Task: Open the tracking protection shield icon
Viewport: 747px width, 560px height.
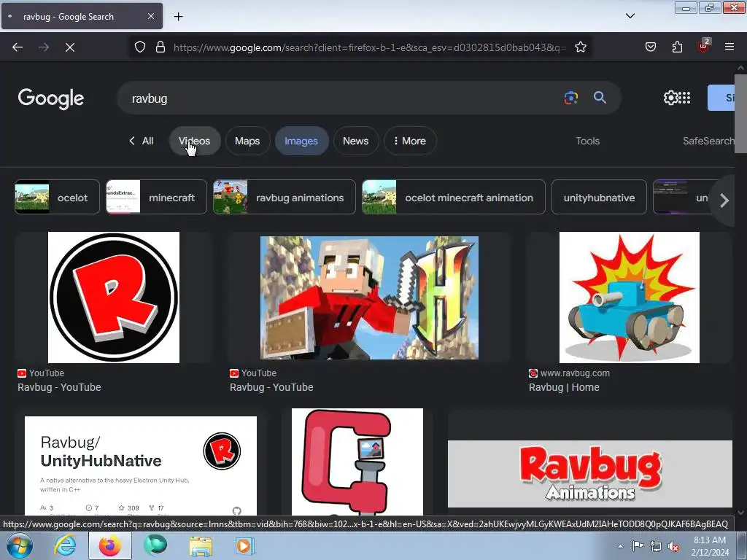Action: [x=139, y=47]
